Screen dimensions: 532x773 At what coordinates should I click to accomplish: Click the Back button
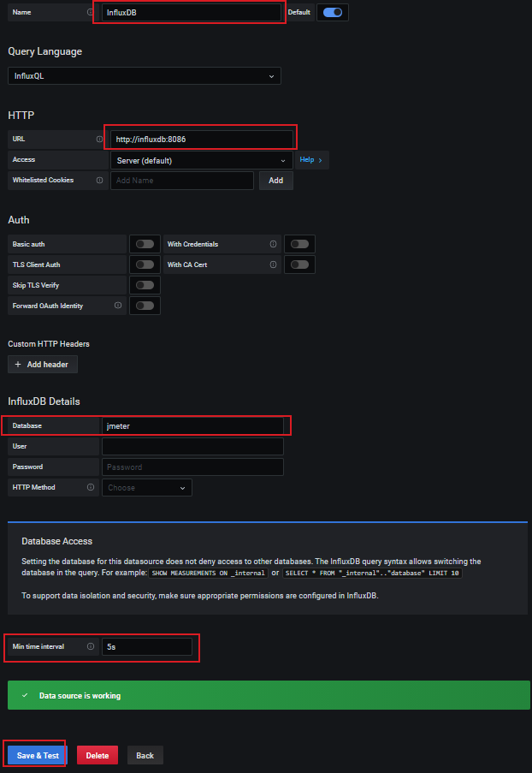[x=145, y=755]
